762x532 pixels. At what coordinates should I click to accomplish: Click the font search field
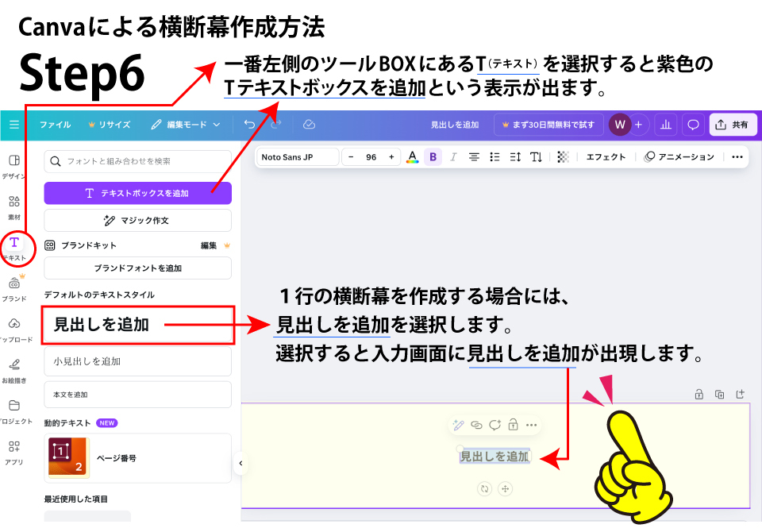(137, 161)
